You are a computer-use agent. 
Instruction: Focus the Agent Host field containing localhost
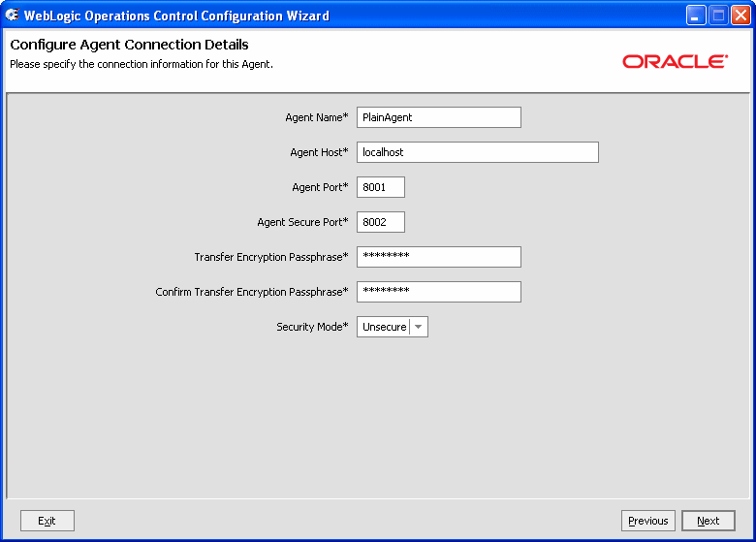point(477,152)
